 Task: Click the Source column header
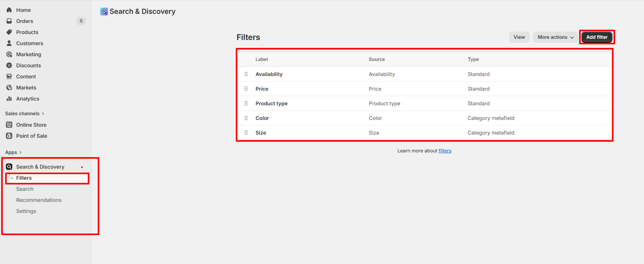click(377, 59)
